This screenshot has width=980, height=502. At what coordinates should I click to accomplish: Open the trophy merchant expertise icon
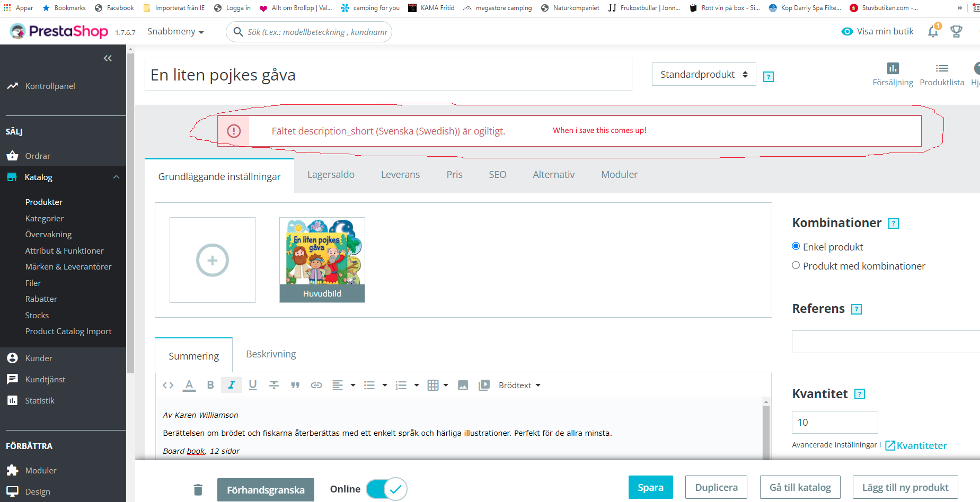(956, 32)
